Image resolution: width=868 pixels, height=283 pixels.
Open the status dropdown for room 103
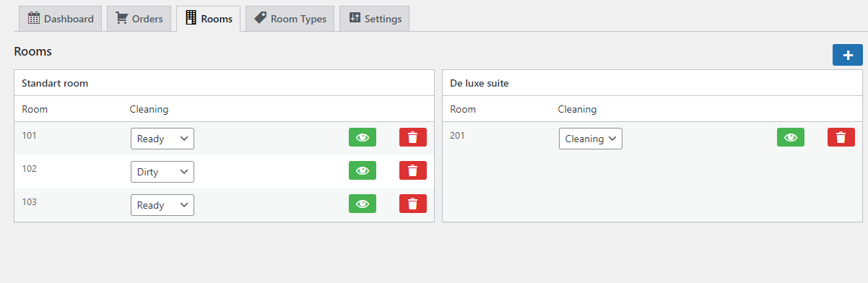tap(162, 205)
